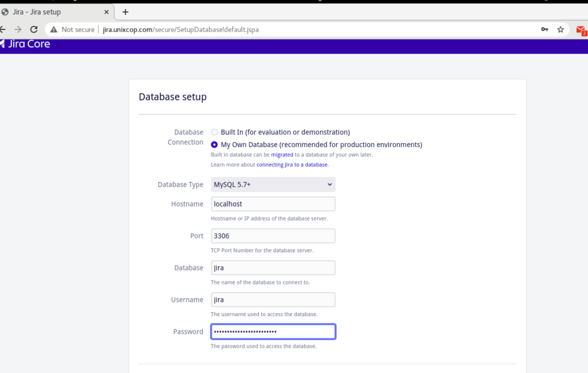The image size is (588, 373).
Task: Reload the Jira setup page
Action: 34,29
